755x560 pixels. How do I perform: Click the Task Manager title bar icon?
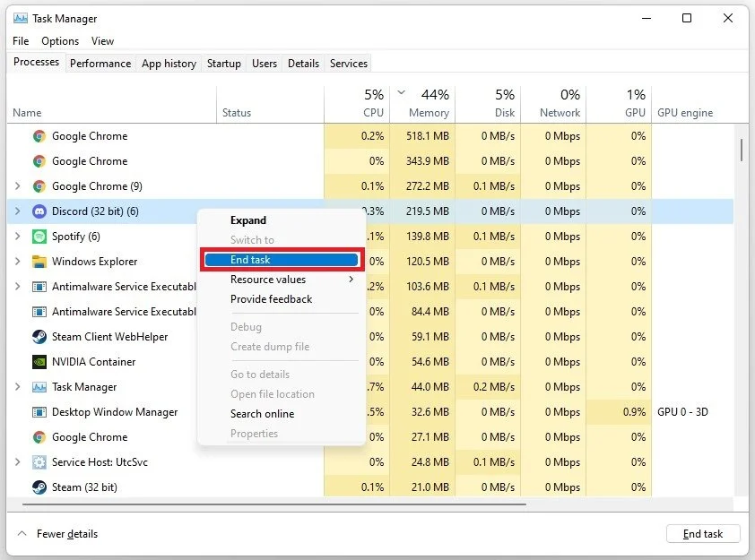(21, 19)
